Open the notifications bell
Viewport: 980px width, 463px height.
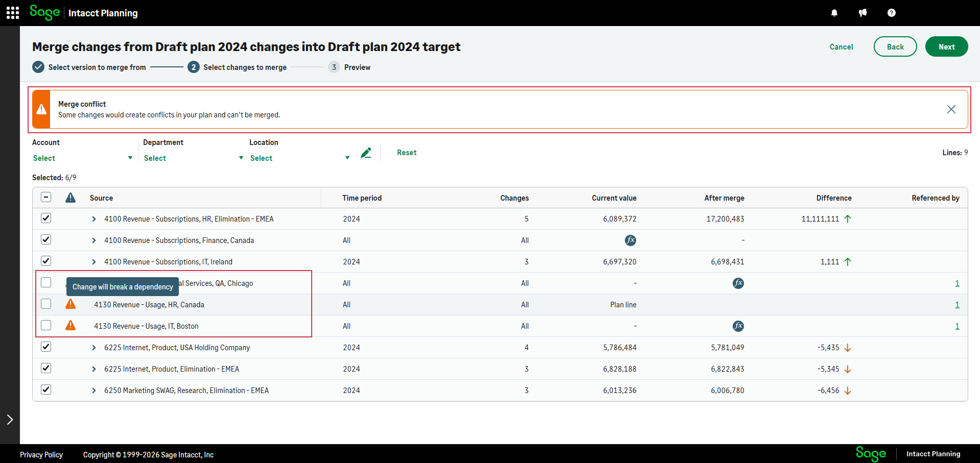pyautogui.click(x=834, y=13)
